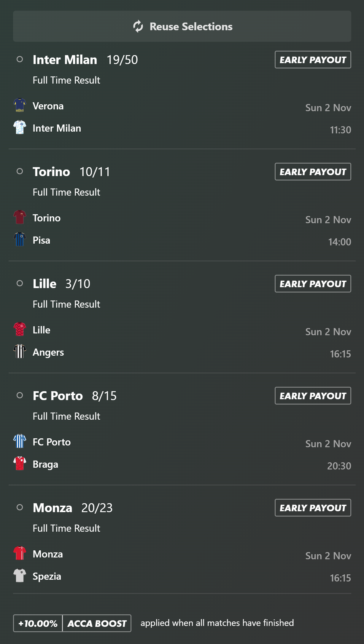Click the Braga red shirt icon
The image size is (364, 644).
(x=20, y=464)
